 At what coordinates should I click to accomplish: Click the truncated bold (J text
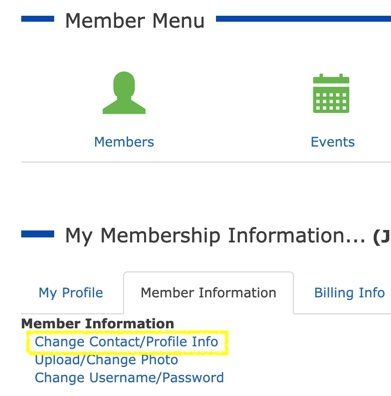pos(382,237)
